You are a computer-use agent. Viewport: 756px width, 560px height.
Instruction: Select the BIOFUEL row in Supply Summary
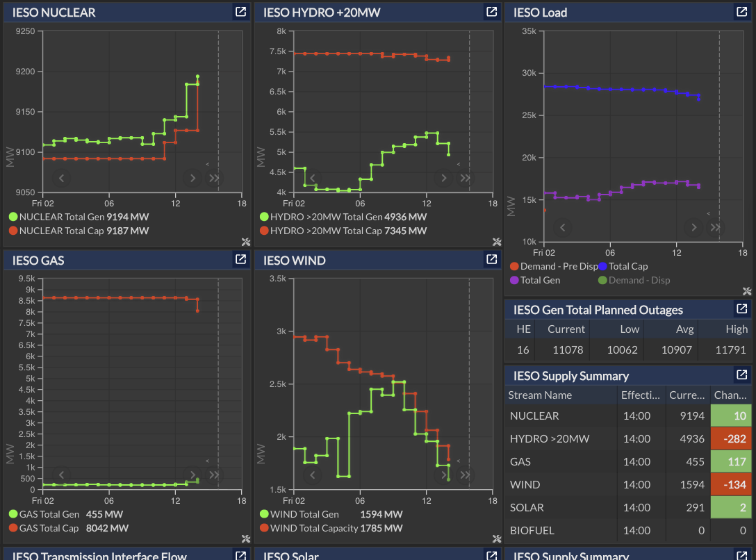628,531
